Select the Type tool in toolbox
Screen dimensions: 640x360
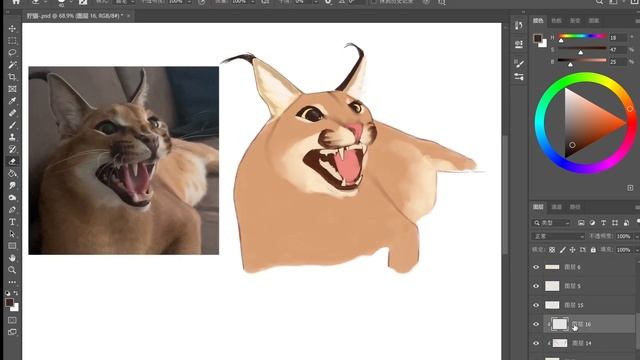12,222
